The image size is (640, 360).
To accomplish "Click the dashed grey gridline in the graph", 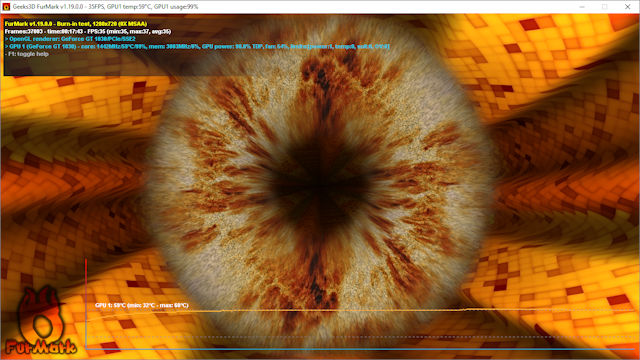I will (x=359, y=337).
